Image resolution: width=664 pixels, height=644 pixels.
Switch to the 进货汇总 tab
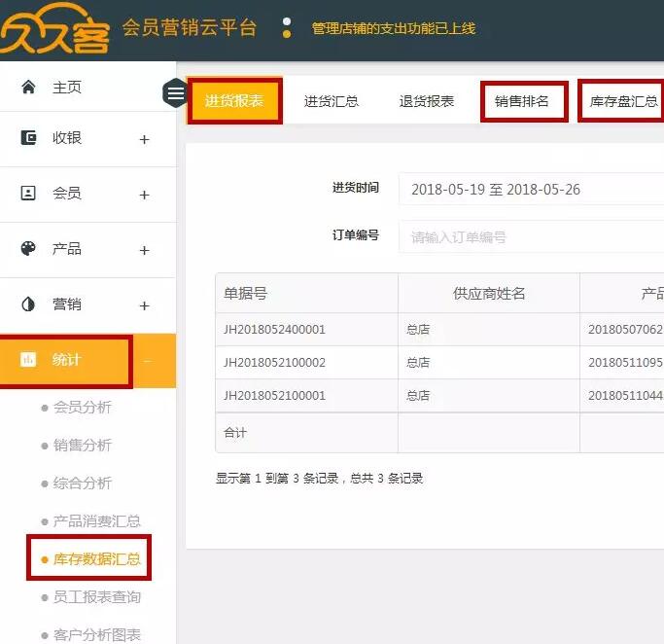coord(331,101)
